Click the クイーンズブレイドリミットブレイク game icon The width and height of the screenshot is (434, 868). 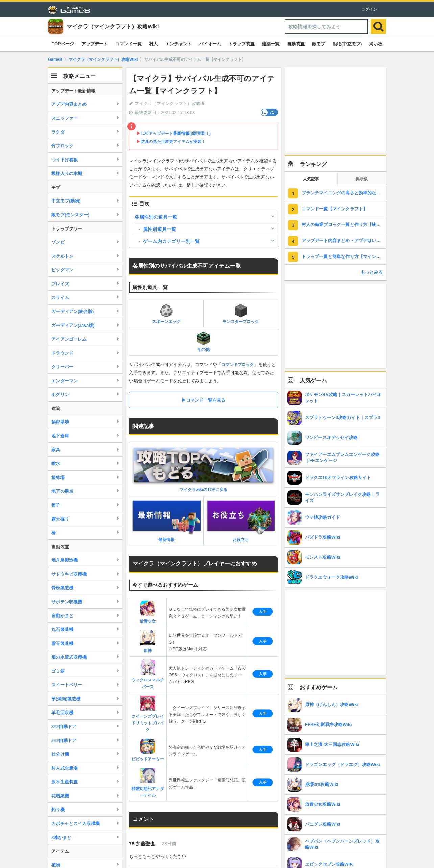pos(148,703)
